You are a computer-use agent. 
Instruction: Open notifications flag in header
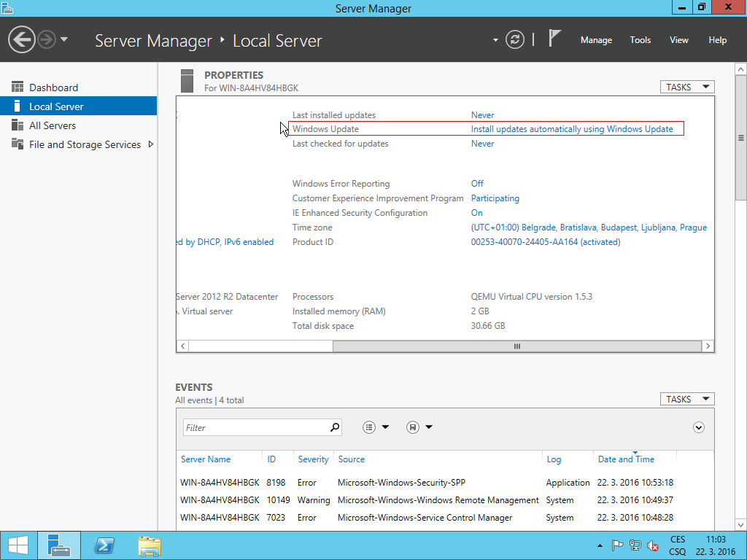click(x=554, y=38)
